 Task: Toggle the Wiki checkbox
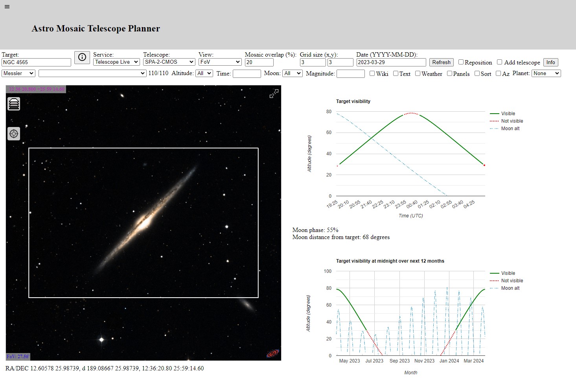[372, 74]
